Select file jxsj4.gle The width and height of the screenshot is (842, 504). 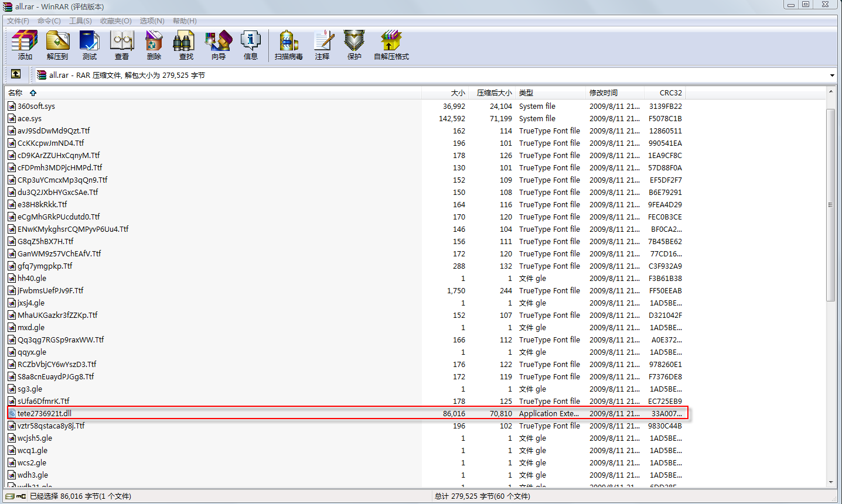point(31,303)
